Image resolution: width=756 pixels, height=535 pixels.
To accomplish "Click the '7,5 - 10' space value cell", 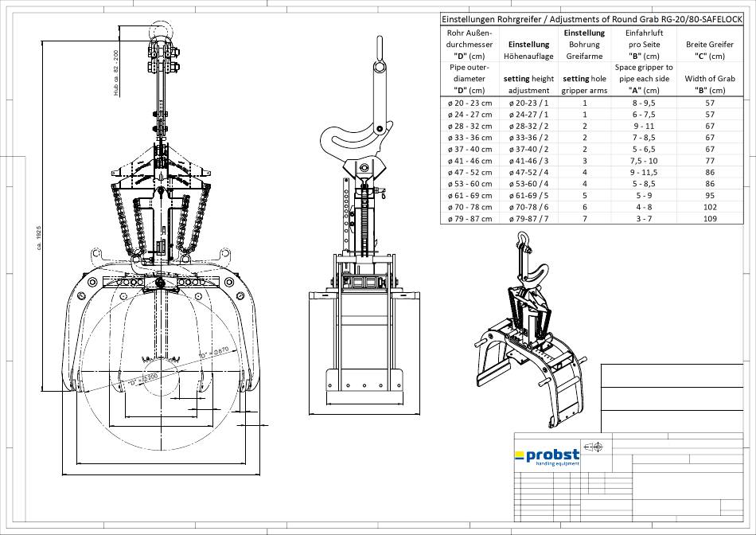I will [x=643, y=160].
